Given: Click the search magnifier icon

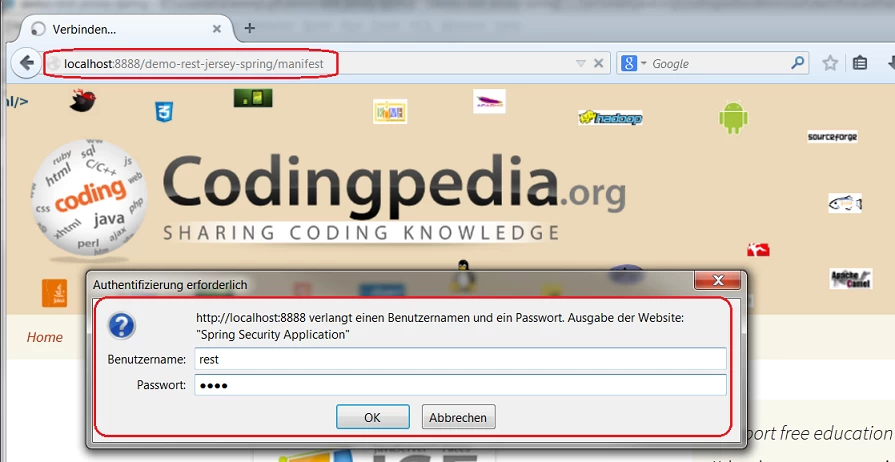Looking at the screenshot, I should point(797,63).
